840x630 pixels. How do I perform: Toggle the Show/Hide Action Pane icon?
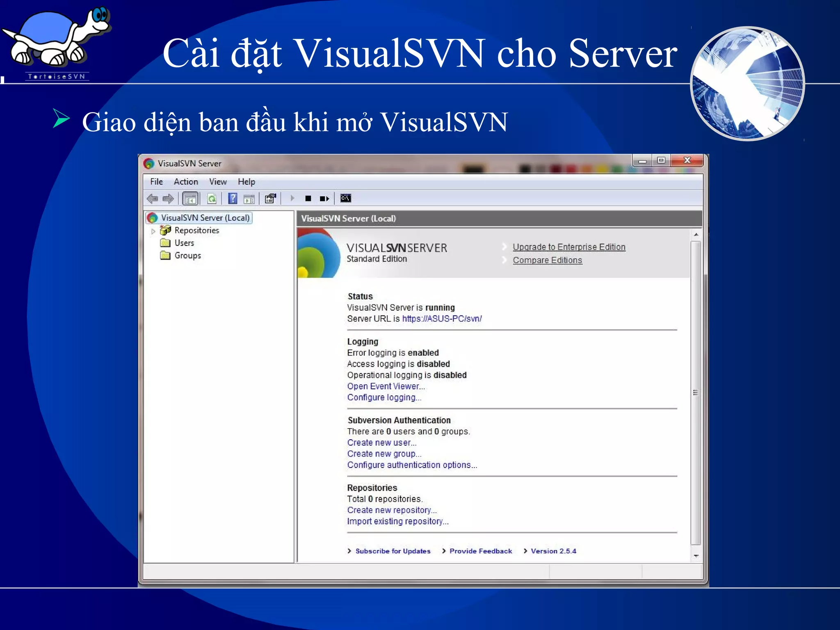tap(249, 199)
